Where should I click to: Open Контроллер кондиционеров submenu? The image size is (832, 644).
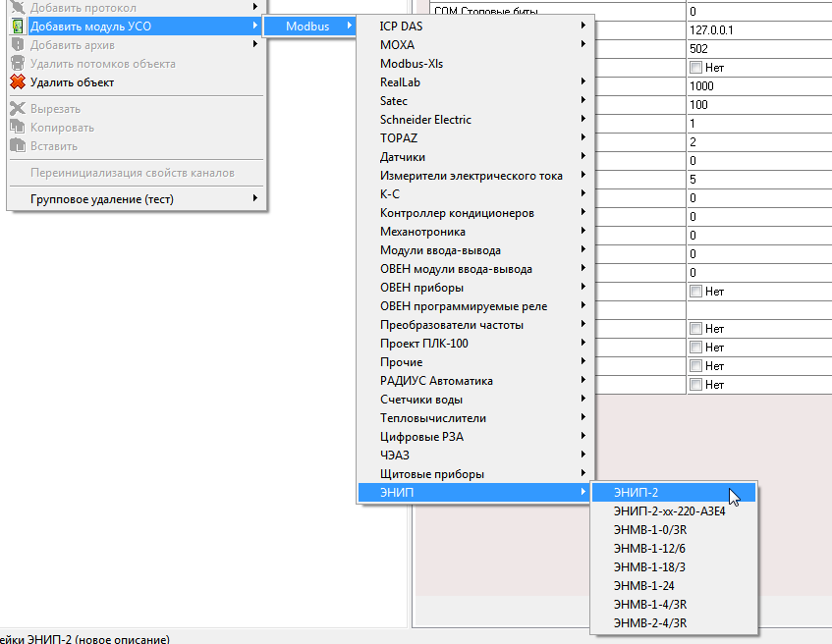click(476, 213)
